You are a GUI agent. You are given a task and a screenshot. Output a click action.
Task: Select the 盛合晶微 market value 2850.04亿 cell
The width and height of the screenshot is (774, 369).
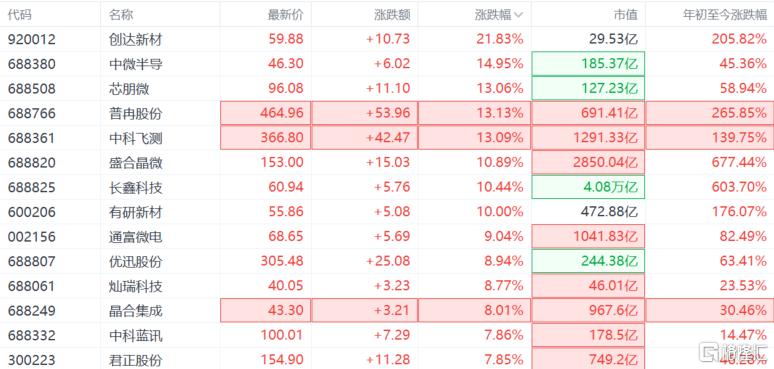click(x=588, y=162)
